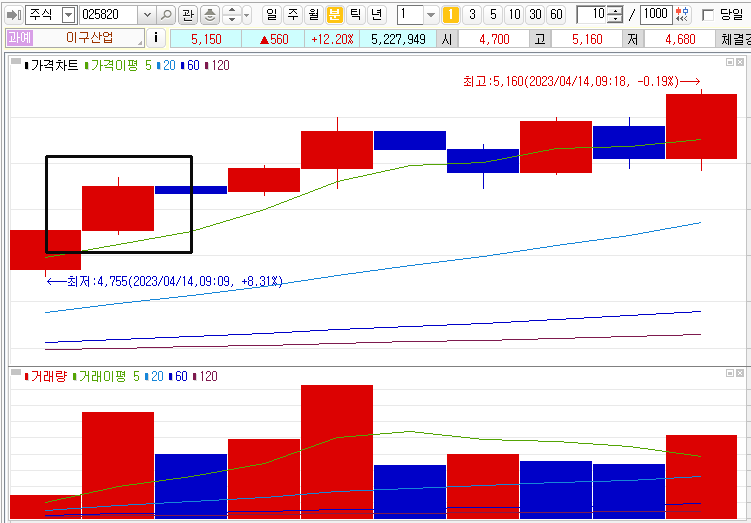Select the 60-minute interval button
This screenshot has width=751, height=523.
coord(556,15)
